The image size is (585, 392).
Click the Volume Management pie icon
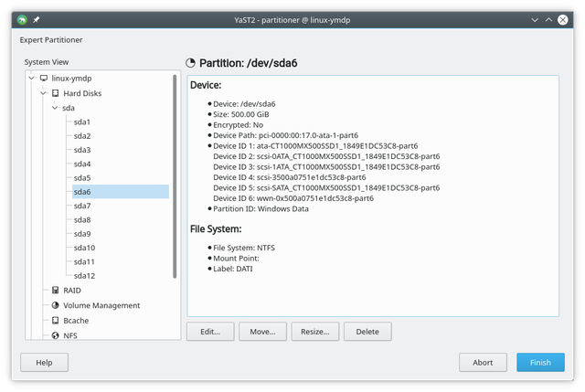point(55,305)
